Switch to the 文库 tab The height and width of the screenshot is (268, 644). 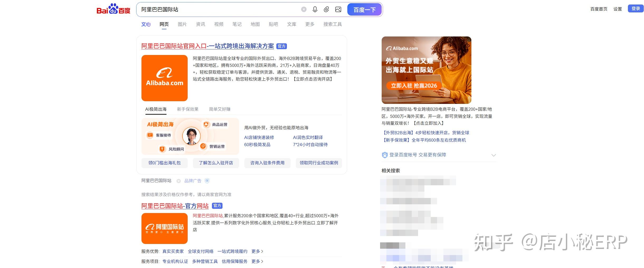point(292,24)
